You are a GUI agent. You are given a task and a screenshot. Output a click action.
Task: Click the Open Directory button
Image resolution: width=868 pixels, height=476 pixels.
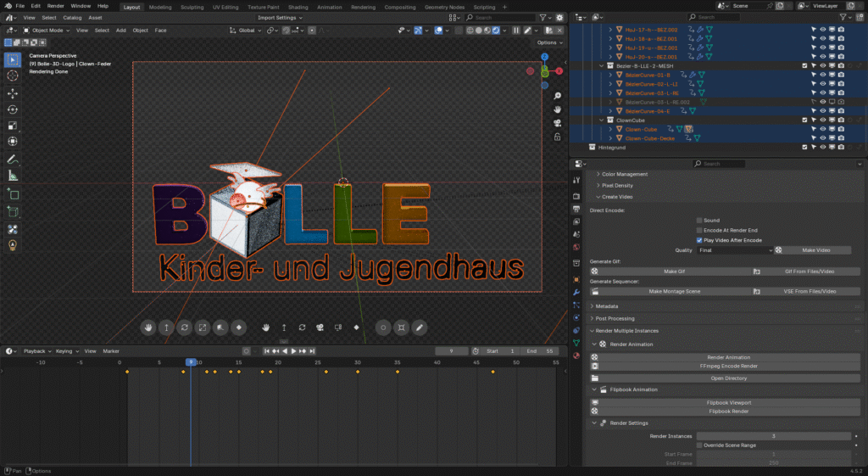pyautogui.click(x=726, y=378)
